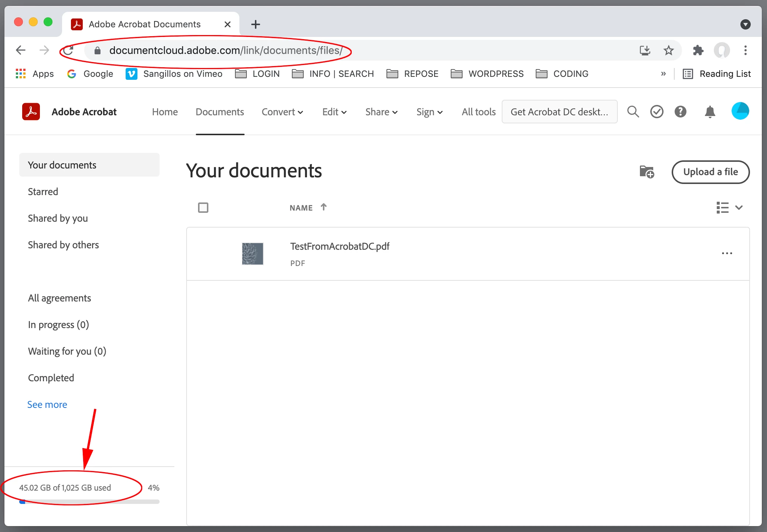Click the new folder icon

(647, 172)
